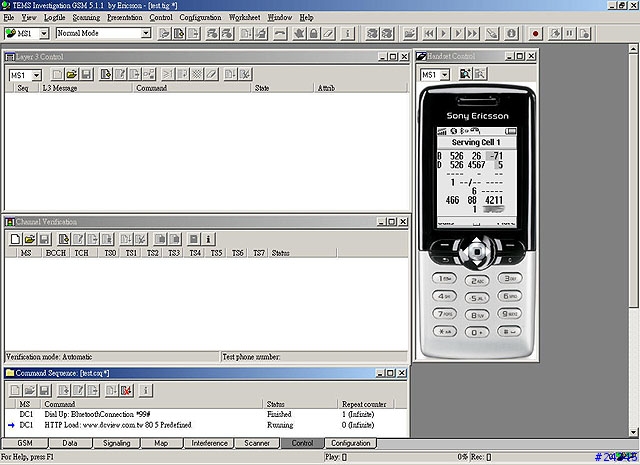Switch to the Configuration worksheet tab
640x465 pixels.
351,443
